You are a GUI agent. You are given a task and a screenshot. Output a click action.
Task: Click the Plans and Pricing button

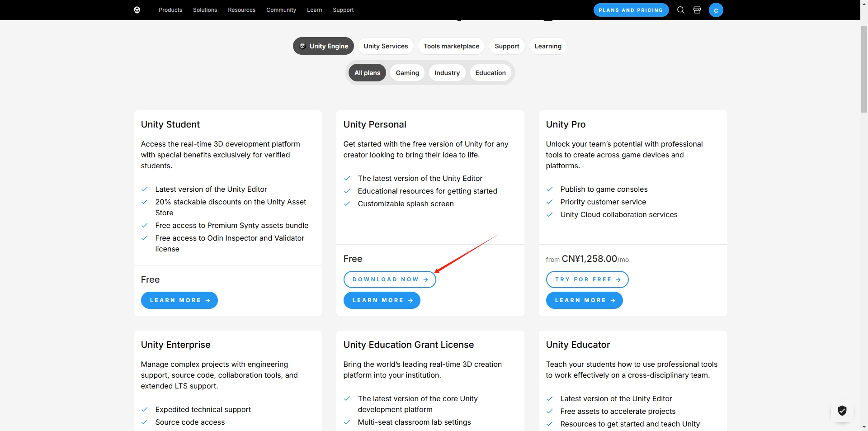coord(631,10)
